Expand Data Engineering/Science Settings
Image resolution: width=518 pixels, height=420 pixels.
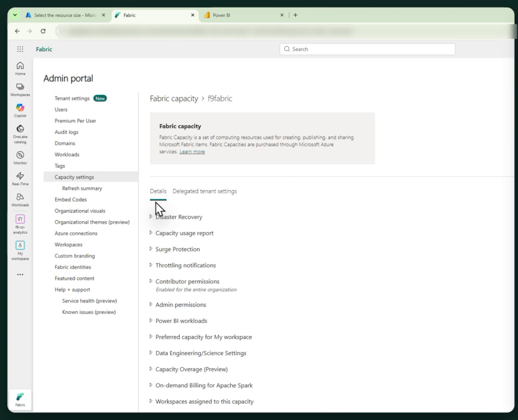[198, 353]
